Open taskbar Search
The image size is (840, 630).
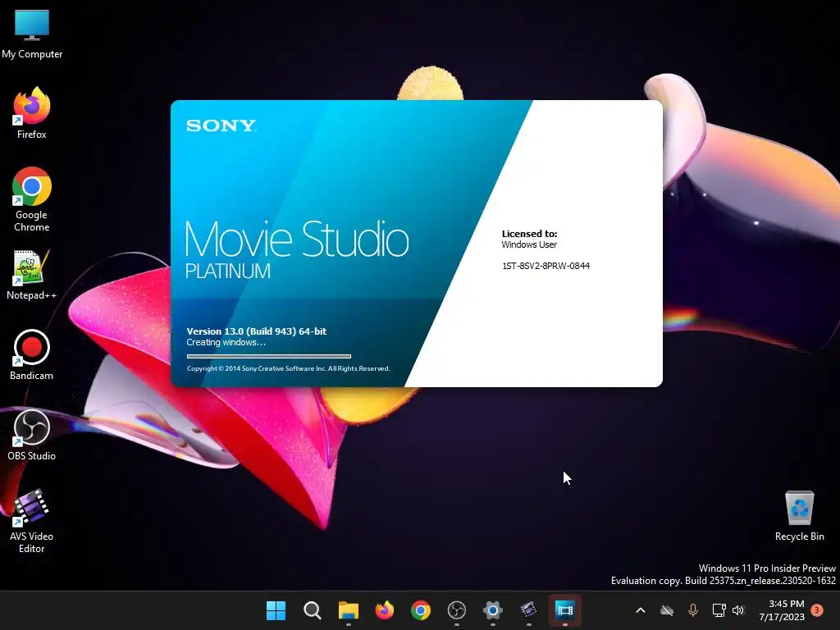click(x=312, y=610)
